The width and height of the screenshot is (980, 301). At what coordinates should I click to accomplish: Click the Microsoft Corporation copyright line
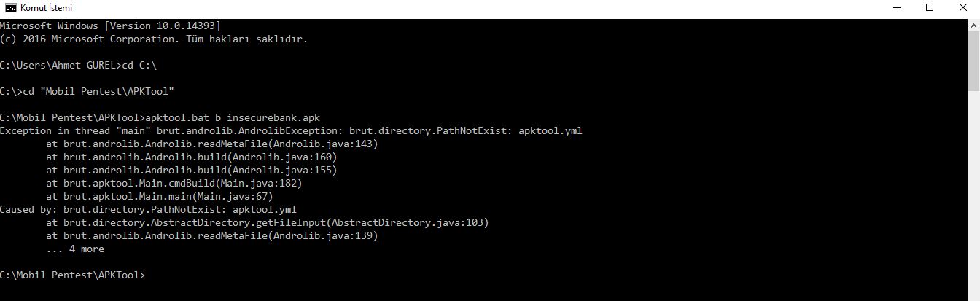pos(153,39)
